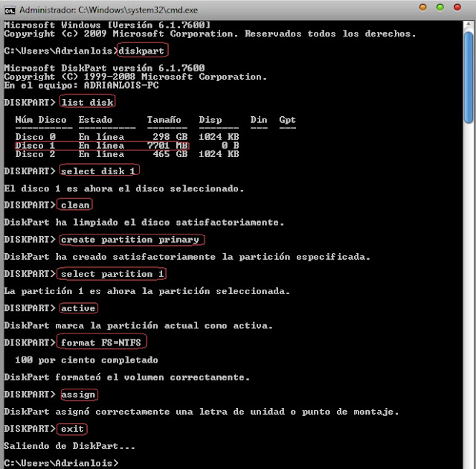Image resolution: width=476 pixels, height=469 pixels.
Task: Click 'Microsoft DiskPart versión 6.1.7600' line
Action: point(104,68)
